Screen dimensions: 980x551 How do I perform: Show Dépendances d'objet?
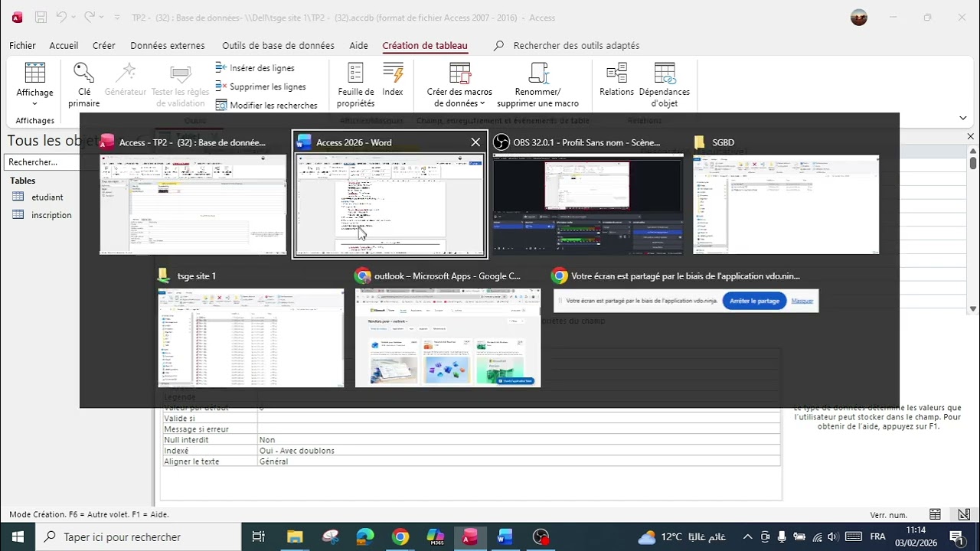(x=665, y=84)
